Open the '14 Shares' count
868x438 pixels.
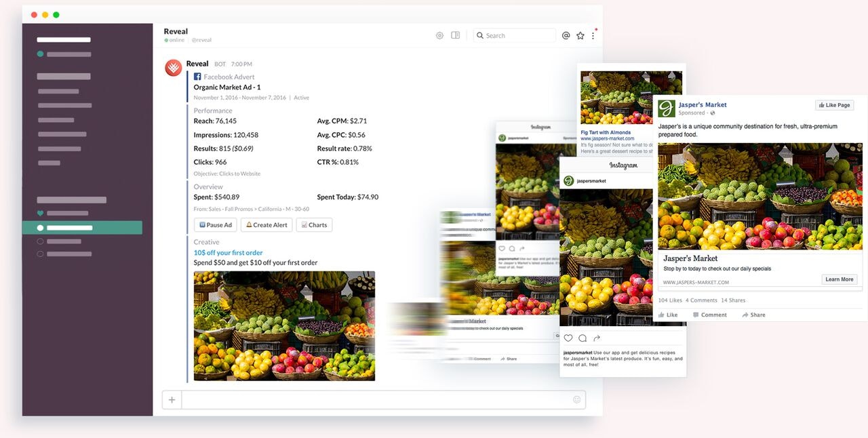(x=733, y=300)
